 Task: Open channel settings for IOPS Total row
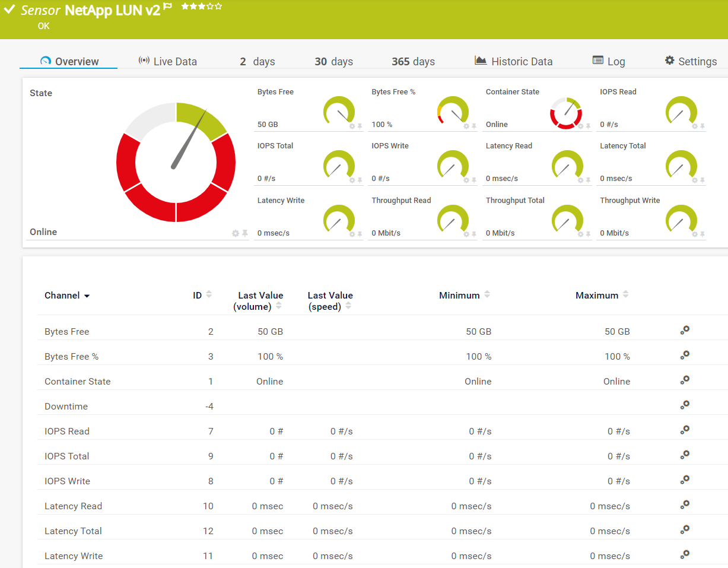(x=685, y=455)
